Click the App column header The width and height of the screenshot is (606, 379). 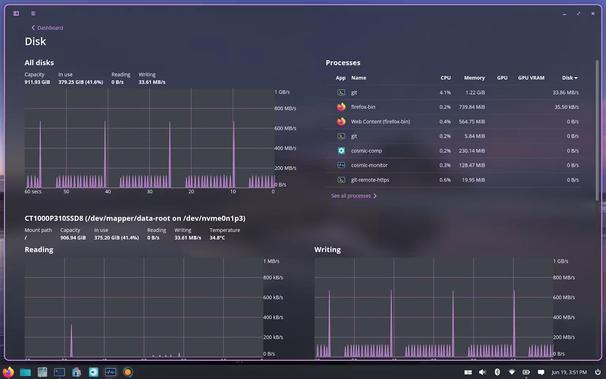pos(340,78)
